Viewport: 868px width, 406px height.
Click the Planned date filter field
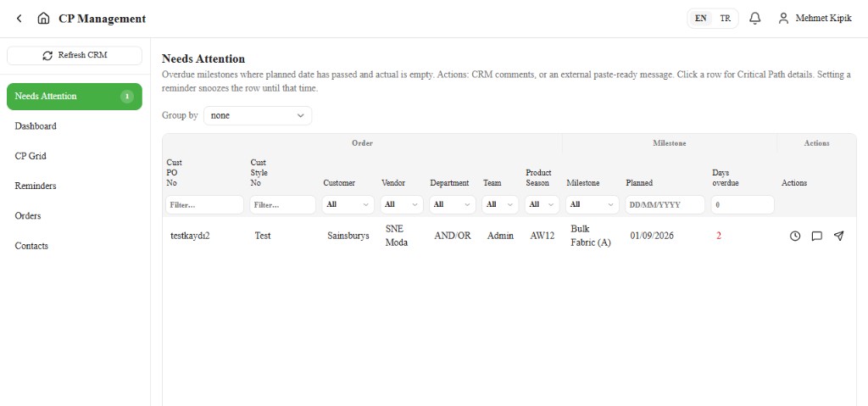coord(665,204)
